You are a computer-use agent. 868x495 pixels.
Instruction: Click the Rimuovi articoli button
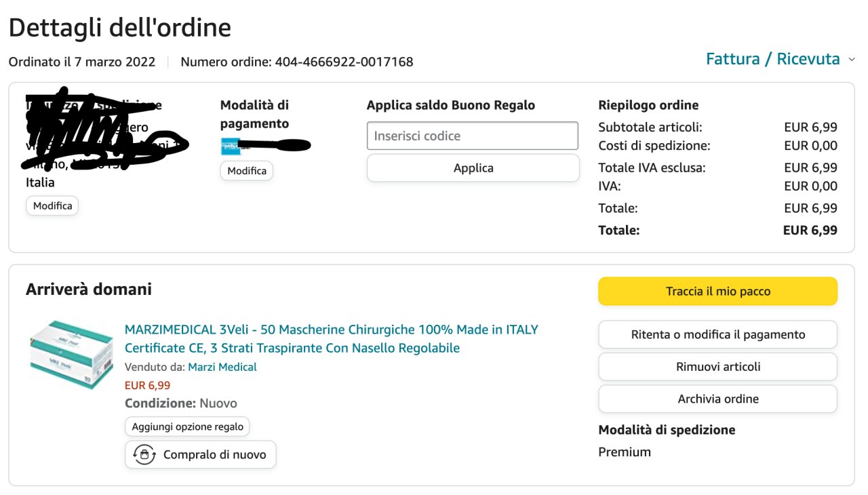[x=717, y=367]
